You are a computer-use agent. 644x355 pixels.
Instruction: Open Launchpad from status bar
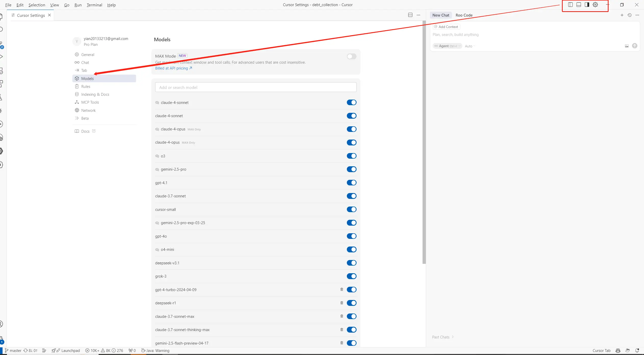click(x=66, y=350)
